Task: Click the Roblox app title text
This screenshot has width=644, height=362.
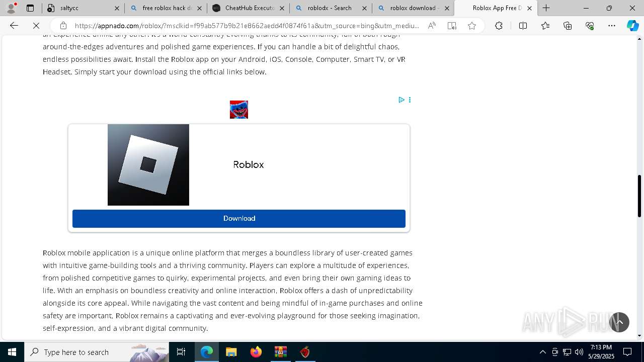Action: pos(249,164)
